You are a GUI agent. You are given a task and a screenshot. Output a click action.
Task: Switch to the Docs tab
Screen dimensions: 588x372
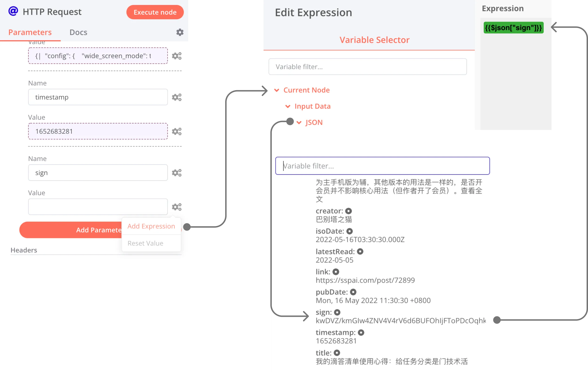78,32
